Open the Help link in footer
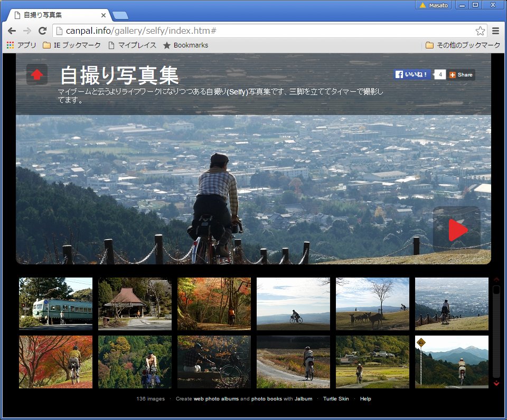Viewport: 507px width, 420px height. 365,399
